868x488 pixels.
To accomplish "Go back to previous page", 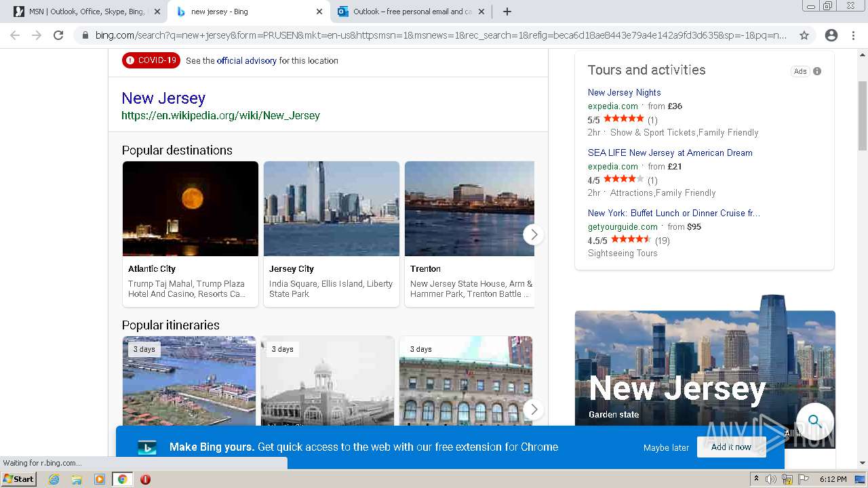I will coord(15,35).
